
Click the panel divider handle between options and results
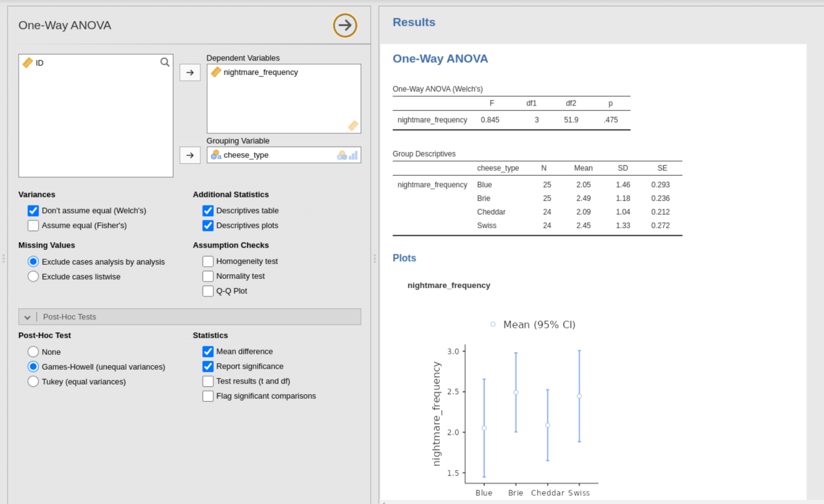pos(375,258)
